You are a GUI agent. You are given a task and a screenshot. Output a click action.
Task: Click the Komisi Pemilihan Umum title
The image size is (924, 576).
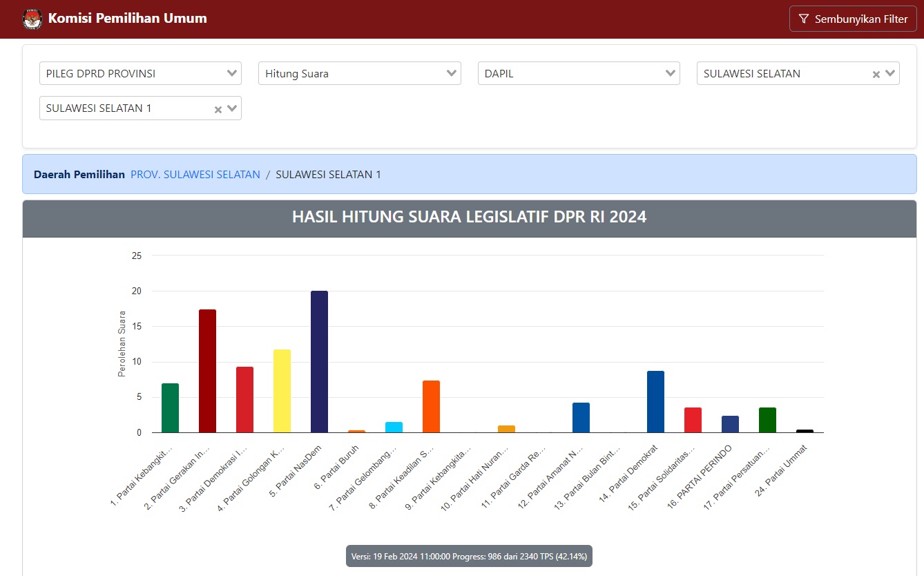127,19
